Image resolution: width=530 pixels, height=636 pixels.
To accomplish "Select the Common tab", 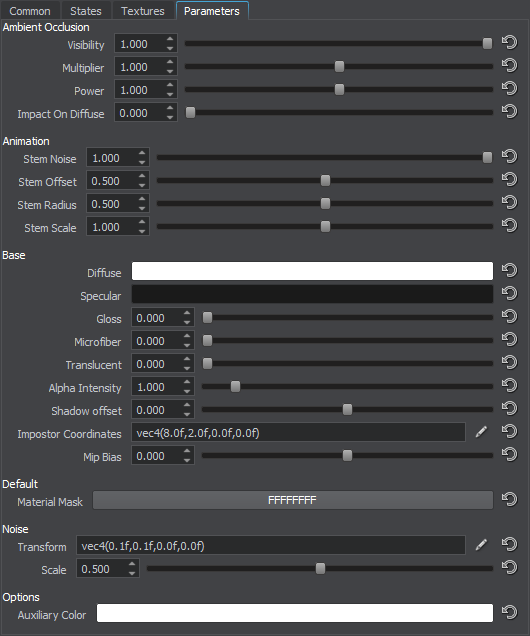I will point(30,11).
